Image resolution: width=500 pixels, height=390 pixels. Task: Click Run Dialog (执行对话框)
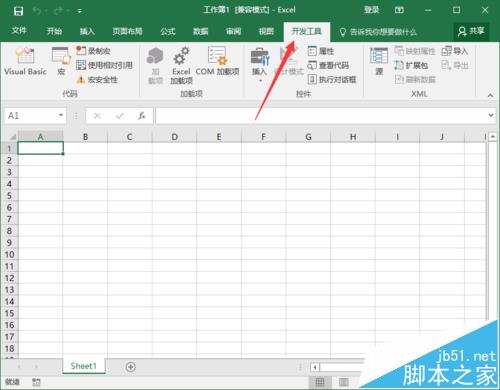click(x=332, y=79)
